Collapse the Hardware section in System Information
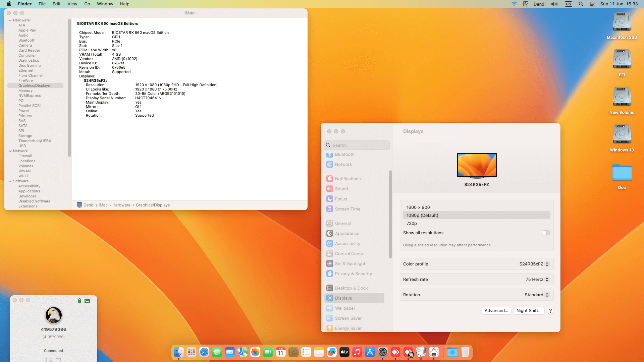This screenshot has width=644, height=362. [x=10, y=20]
